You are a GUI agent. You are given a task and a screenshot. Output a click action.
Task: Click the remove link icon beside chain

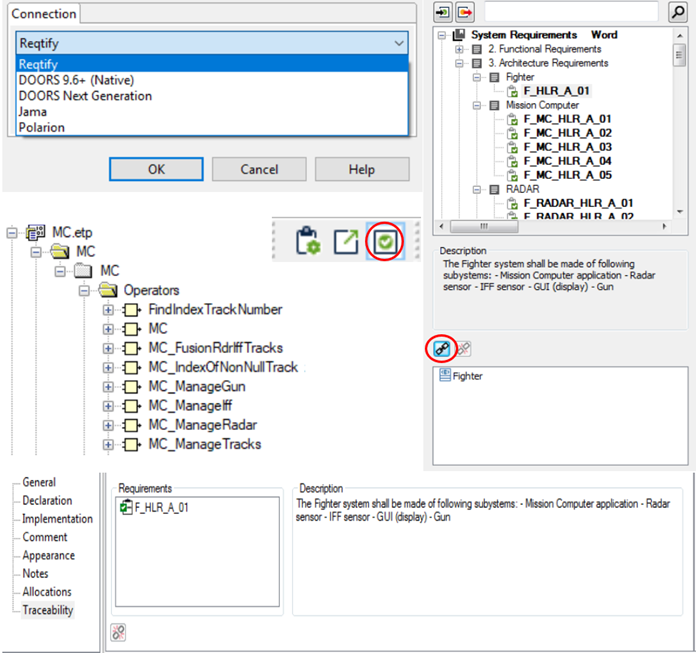[x=463, y=349]
